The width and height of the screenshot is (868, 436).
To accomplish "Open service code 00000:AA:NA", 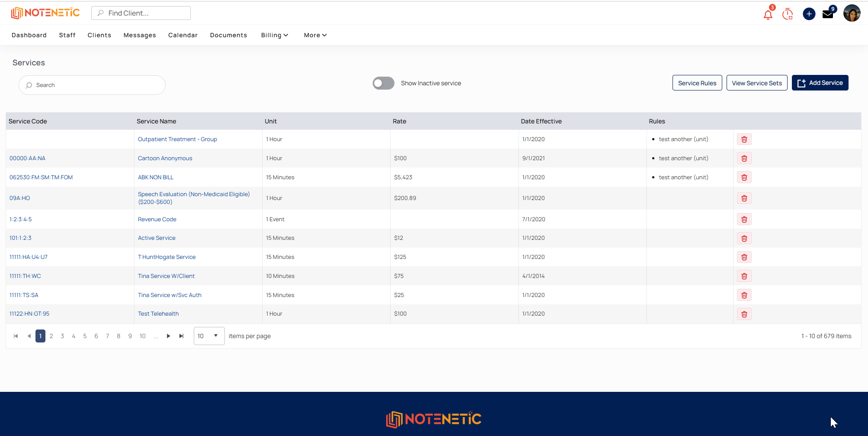I will (27, 158).
